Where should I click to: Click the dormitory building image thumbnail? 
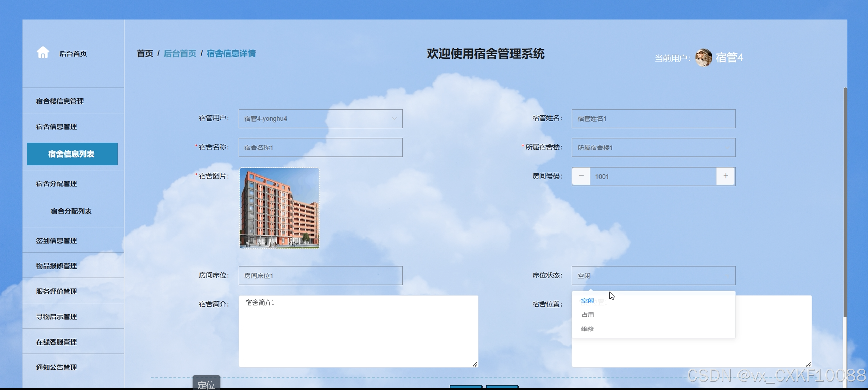pyautogui.click(x=279, y=208)
